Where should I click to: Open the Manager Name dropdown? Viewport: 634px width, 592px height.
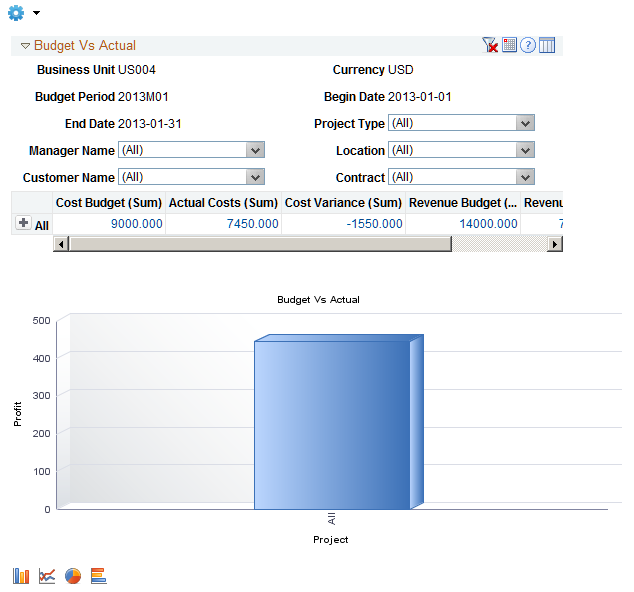191,150
